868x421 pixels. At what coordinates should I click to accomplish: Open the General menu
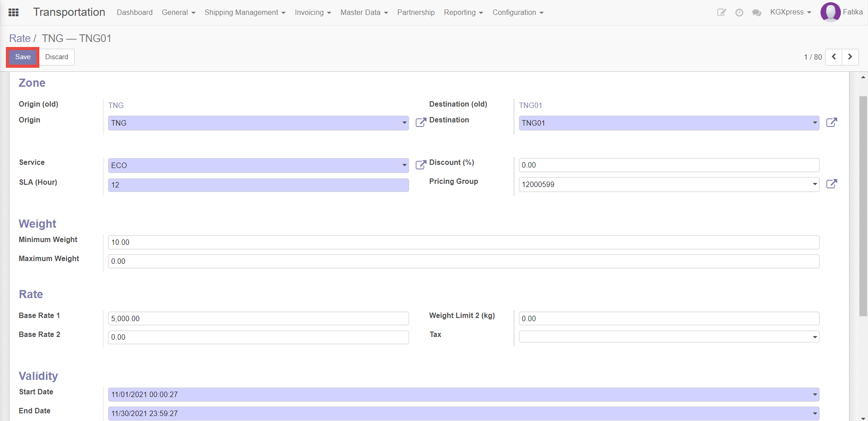[179, 13]
